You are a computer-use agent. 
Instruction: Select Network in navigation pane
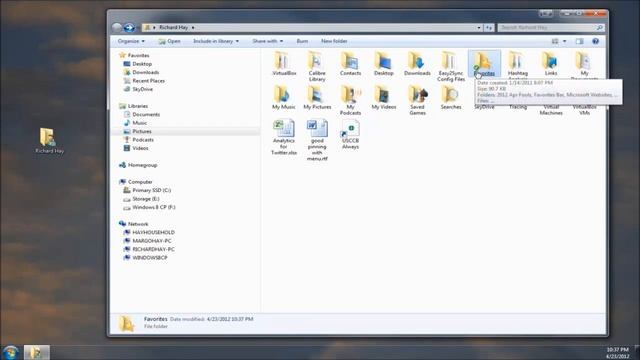click(133, 224)
